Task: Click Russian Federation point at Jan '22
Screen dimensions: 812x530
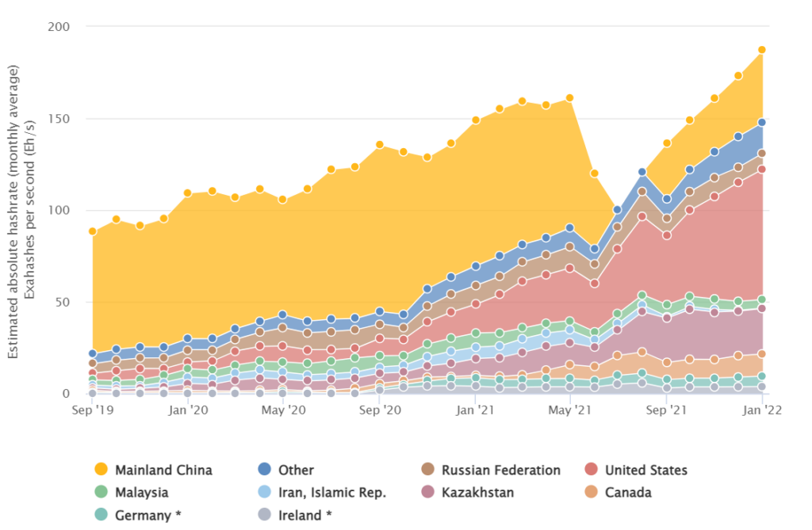Action: (762, 153)
